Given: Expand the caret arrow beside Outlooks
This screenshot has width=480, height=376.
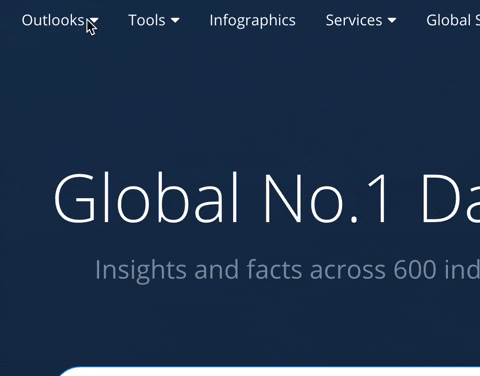Looking at the screenshot, I should click(94, 21).
